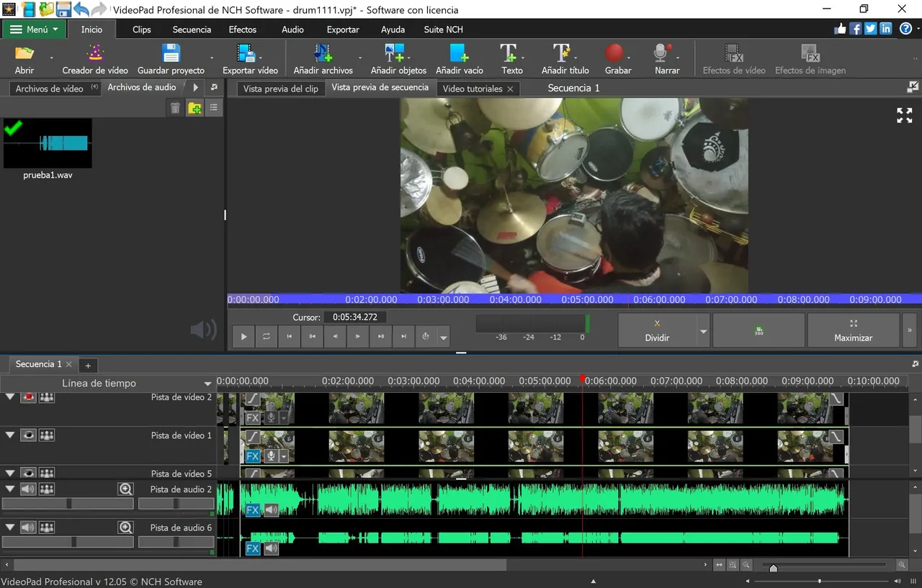Screen dimensions: 922x588
Task: Click the Facebook share icon
Action: [x=856, y=29]
